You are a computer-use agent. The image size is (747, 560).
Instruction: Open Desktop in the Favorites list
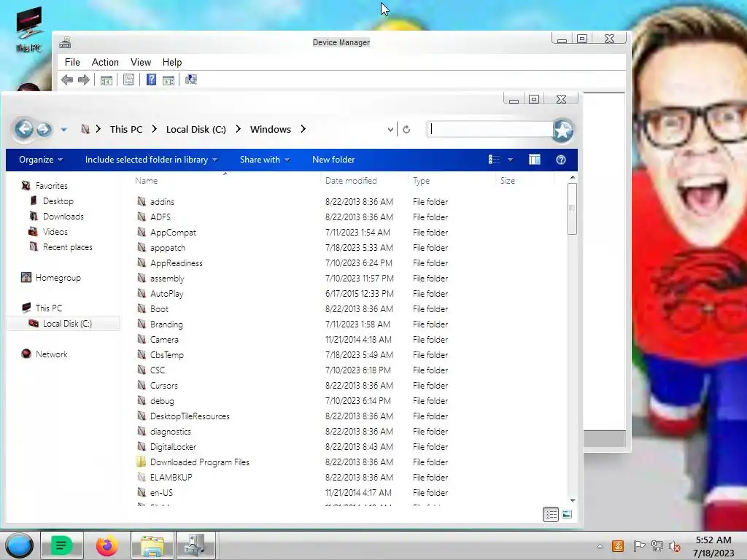coord(58,201)
